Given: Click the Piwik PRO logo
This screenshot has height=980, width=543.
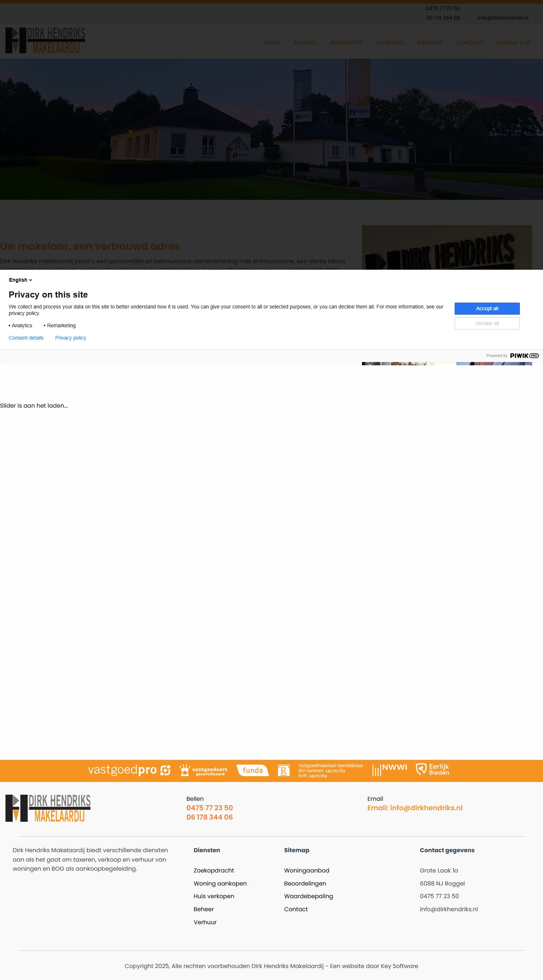Looking at the screenshot, I should [524, 356].
